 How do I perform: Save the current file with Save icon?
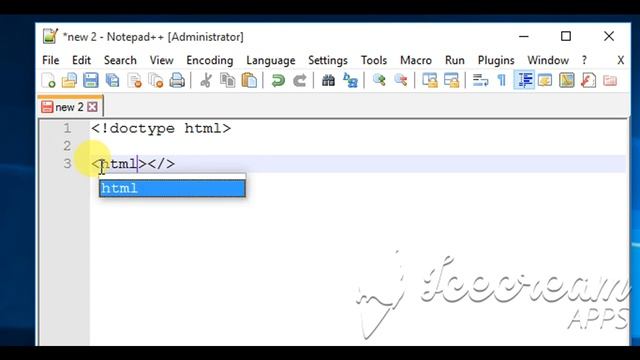pos(91,80)
